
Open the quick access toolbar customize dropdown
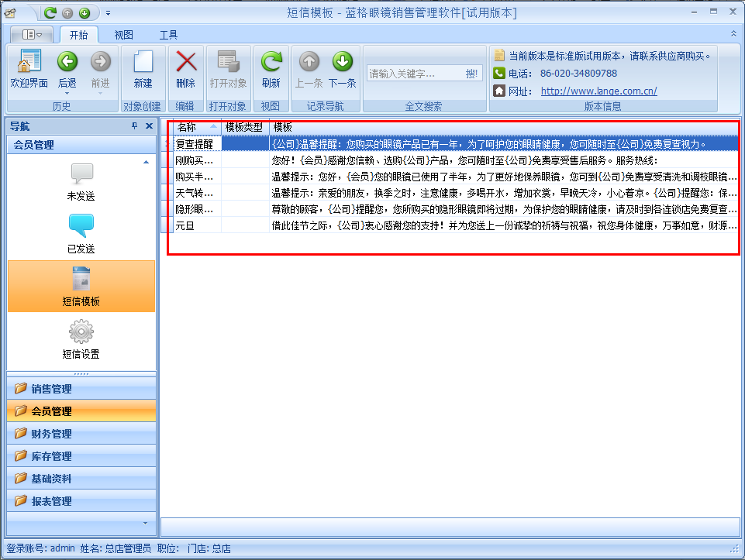point(109,13)
